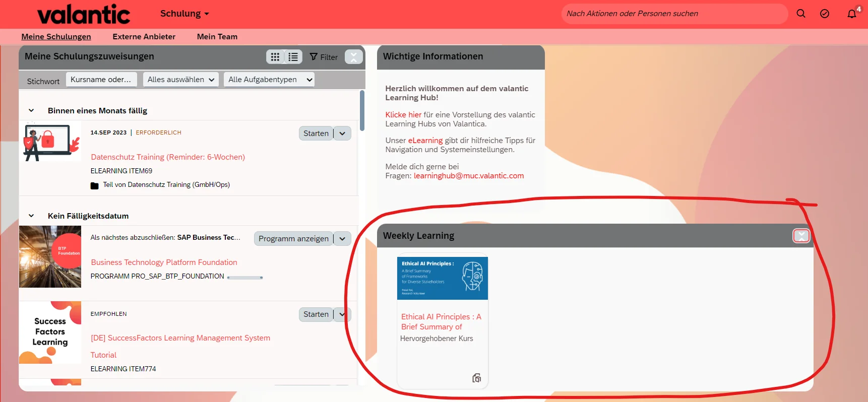Click the copy icon on Ethical AI card
The width and height of the screenshot is (868, 402).
coord(476,378)
